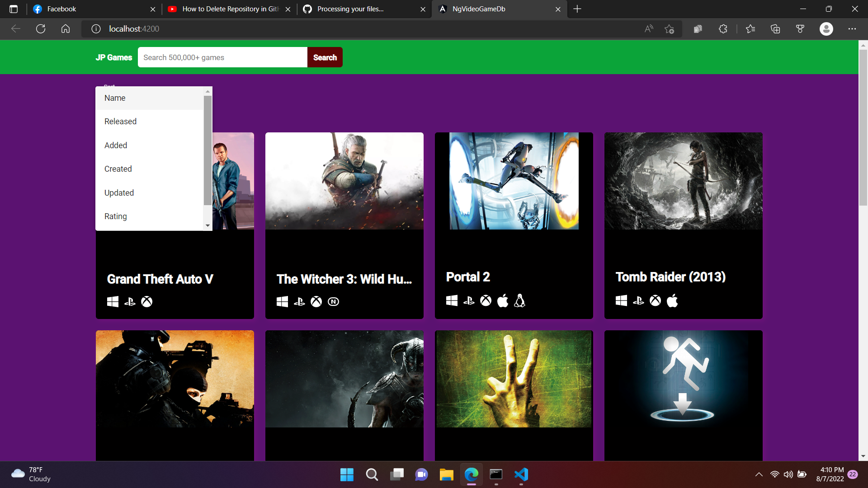Click the Linux penguin icon under Portal 2

(520, 300)
